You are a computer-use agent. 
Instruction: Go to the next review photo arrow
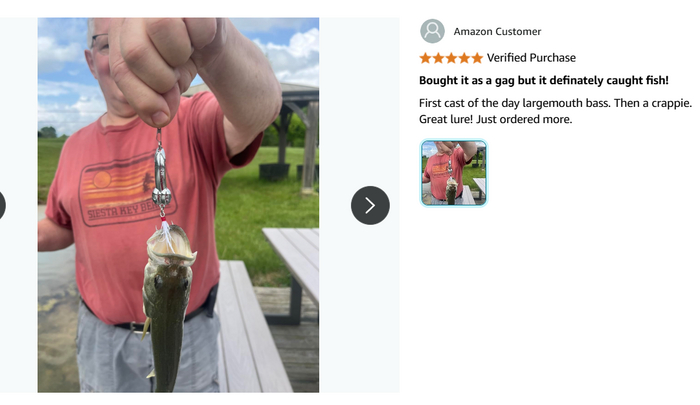coord(370,205)
